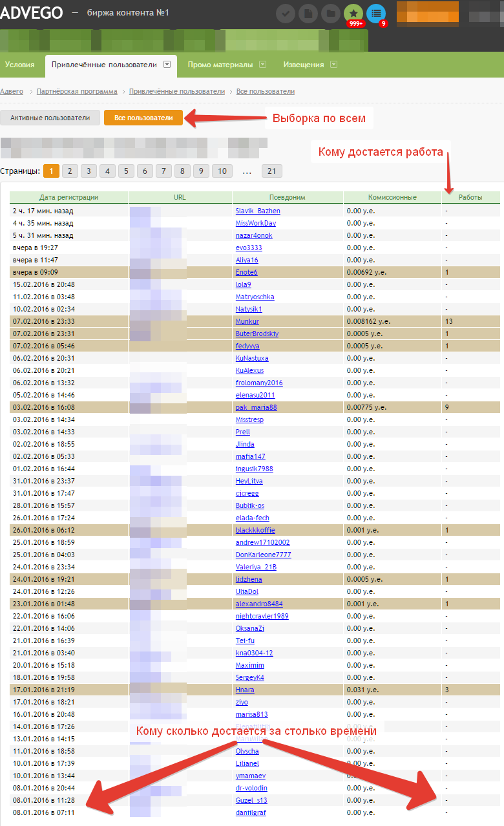Switch to the Условия tab
504x826 pixels.
click(19, 65)
